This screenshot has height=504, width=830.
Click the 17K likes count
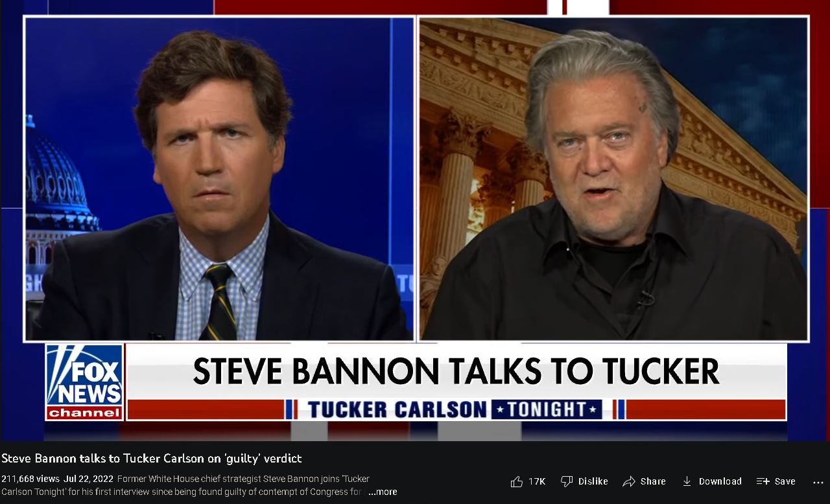click(537, 481)
